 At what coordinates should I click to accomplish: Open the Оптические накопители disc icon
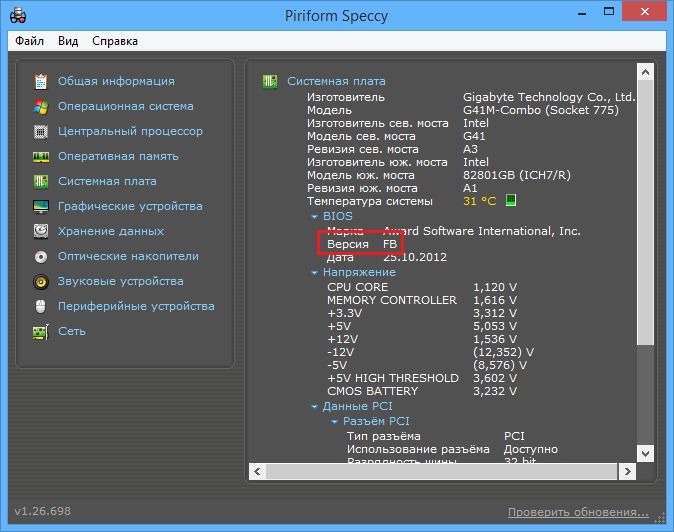coord(41,256)
